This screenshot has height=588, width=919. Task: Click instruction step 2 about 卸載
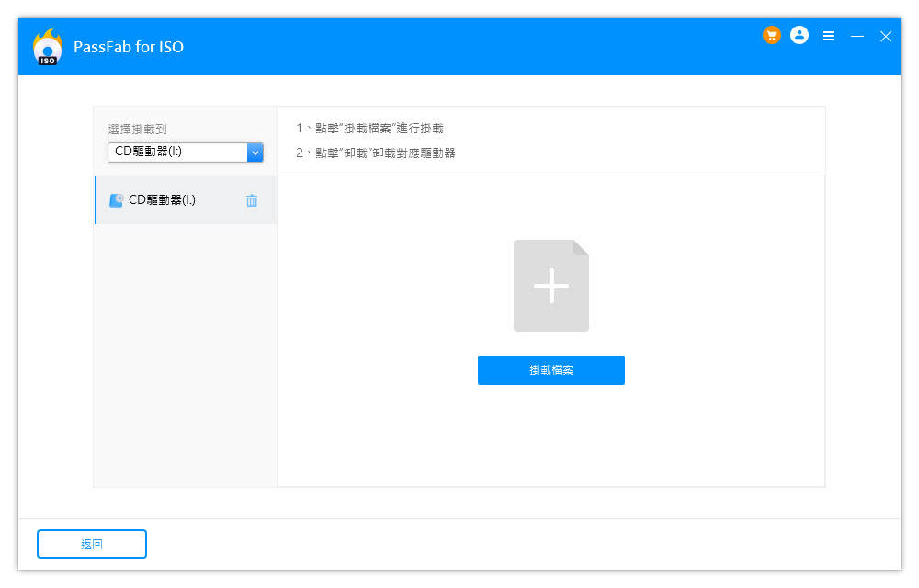376,153
